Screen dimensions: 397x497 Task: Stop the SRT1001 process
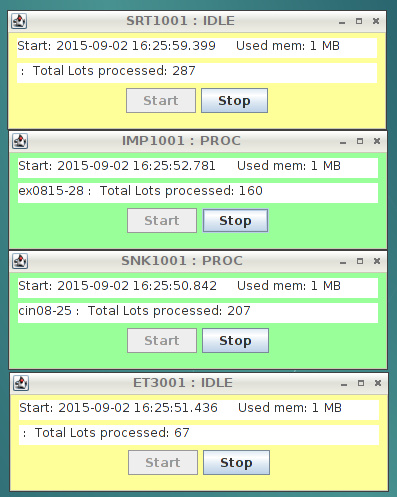click(234, 101)
